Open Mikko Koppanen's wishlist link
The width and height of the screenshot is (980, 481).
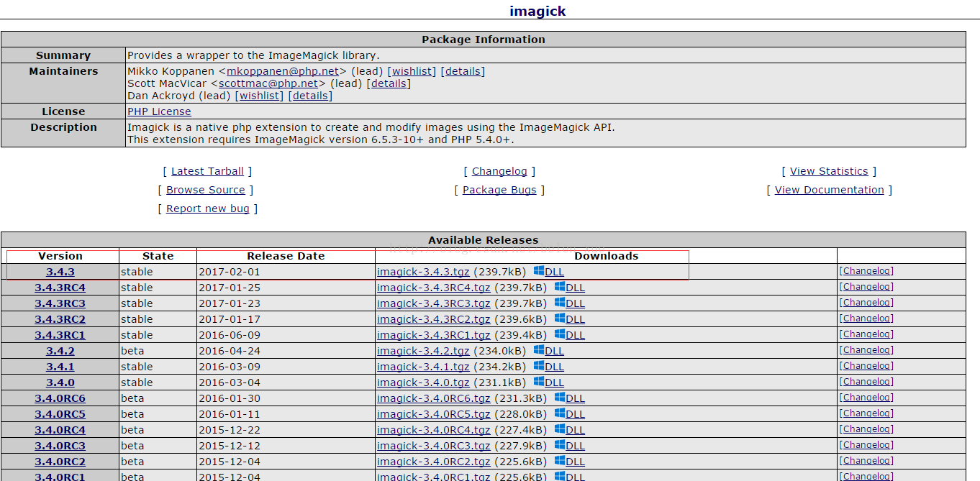(x=412, y=71)
